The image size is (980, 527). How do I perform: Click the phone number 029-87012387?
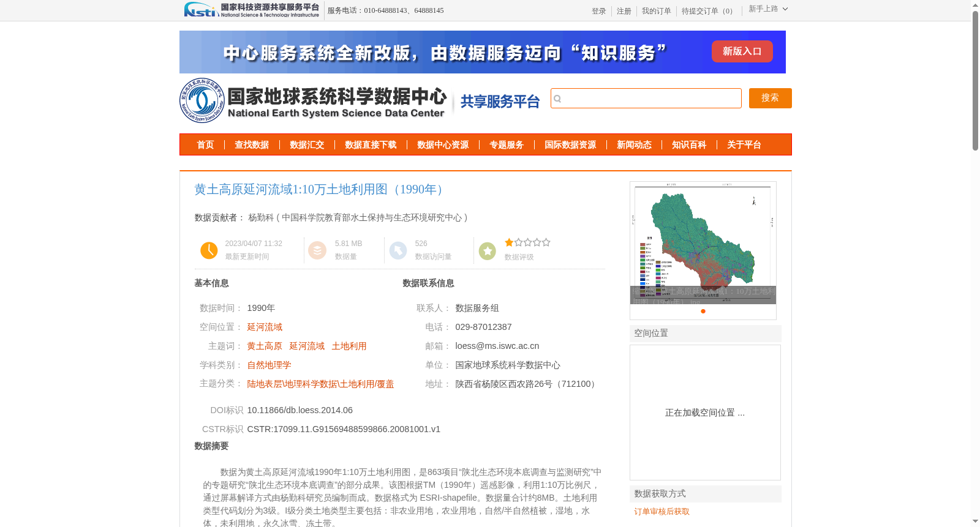[x=483, y=327]
